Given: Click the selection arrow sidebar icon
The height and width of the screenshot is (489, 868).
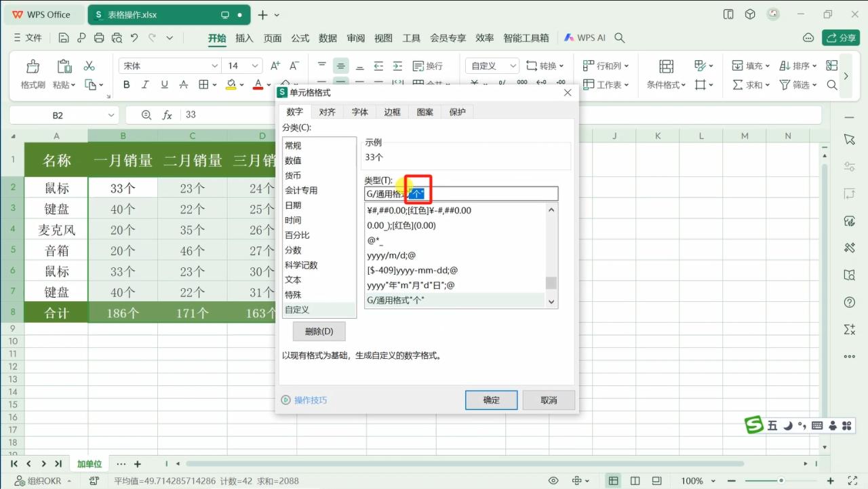Looking at the screenshot, I should pos(850,139).
